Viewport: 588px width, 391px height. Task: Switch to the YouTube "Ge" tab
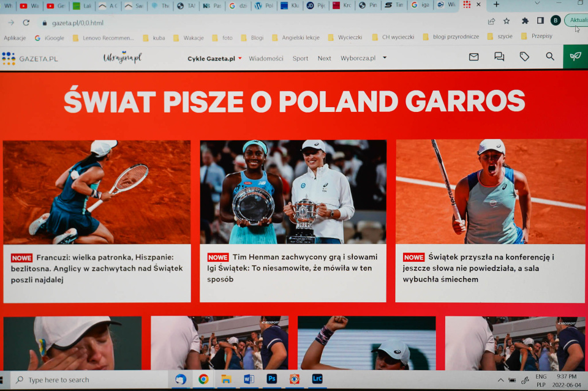(56, 6)
